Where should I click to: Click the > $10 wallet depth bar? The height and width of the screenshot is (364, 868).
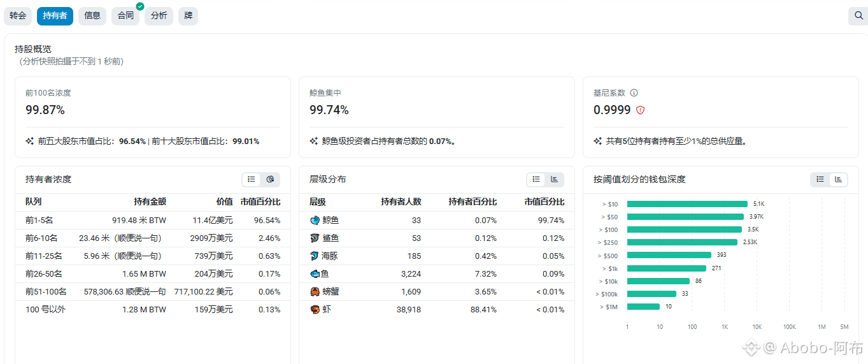687,204
